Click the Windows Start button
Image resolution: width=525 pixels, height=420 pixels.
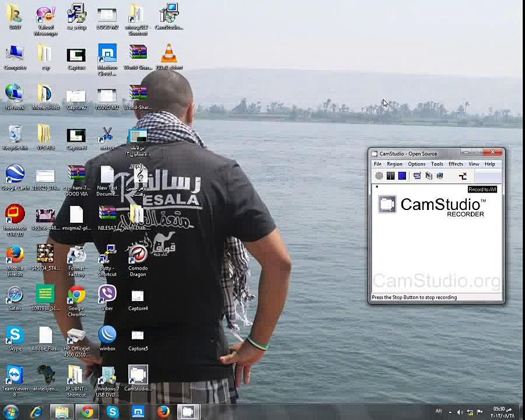pyautogui.click(x=10, y=412)
